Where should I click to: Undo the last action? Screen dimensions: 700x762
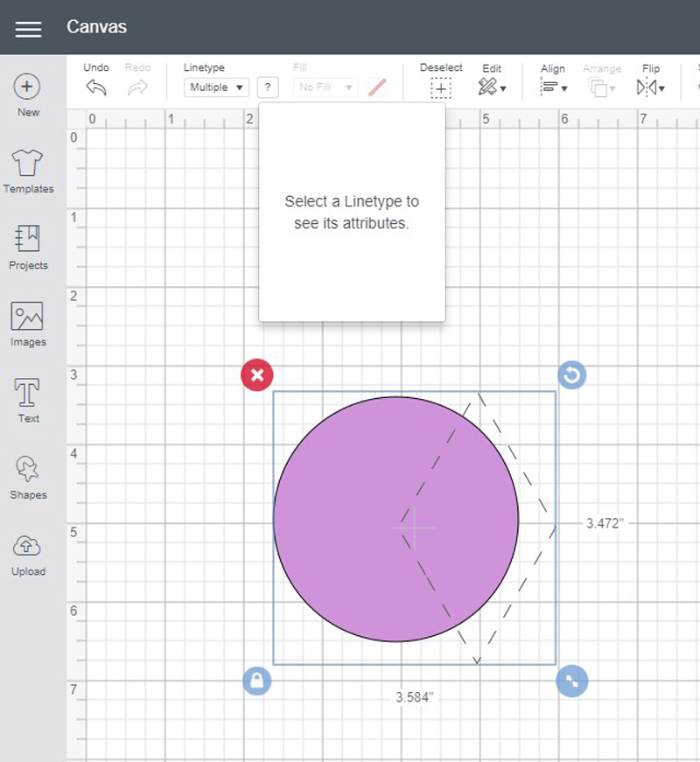(x=96, y=88)
